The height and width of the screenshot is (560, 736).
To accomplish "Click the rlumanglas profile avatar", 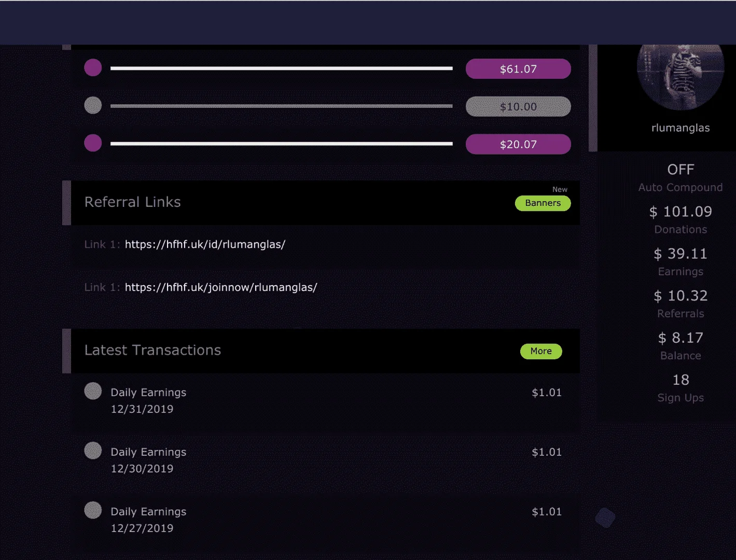I will tap(681, 77).
